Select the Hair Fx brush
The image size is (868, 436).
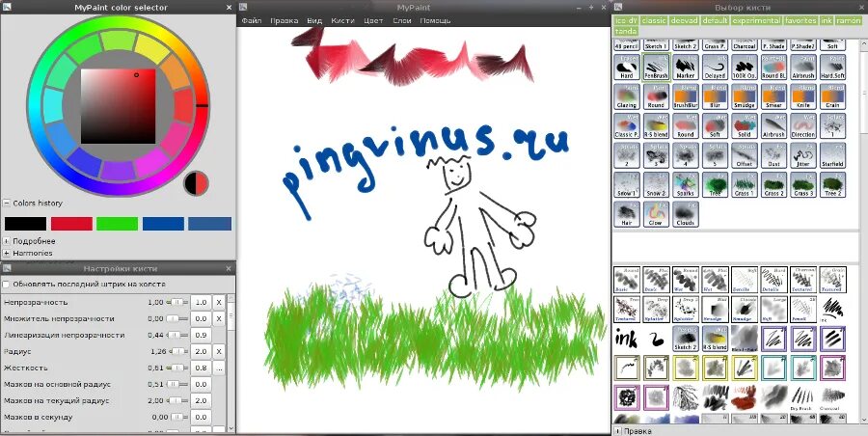(x=627, y=214)
